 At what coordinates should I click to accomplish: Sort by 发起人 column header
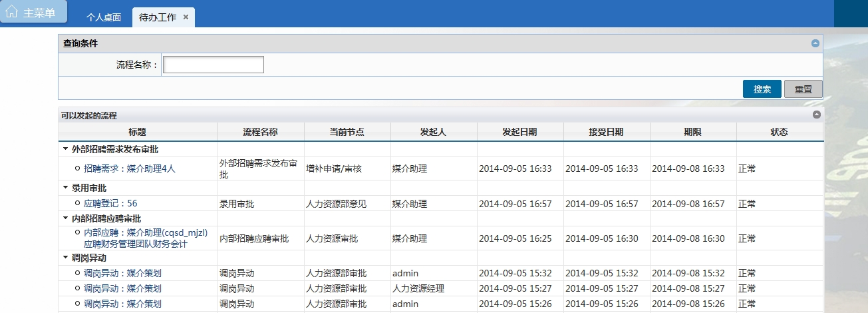(x=434, y=132)
